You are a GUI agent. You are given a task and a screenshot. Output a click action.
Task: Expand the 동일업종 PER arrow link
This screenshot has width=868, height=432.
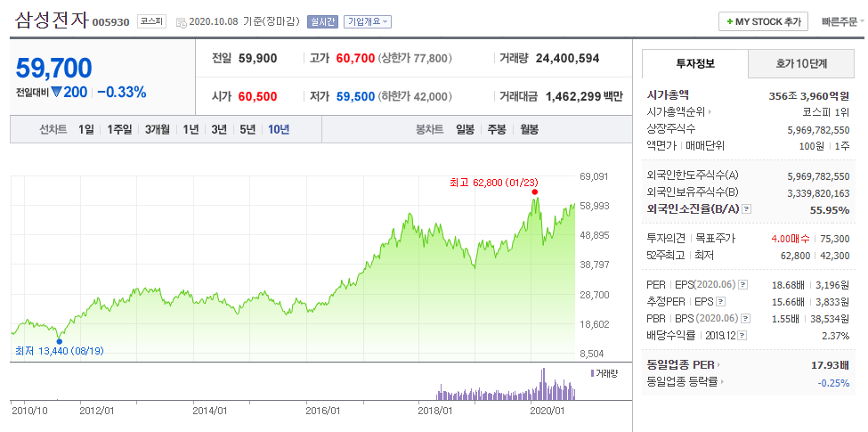719,365
